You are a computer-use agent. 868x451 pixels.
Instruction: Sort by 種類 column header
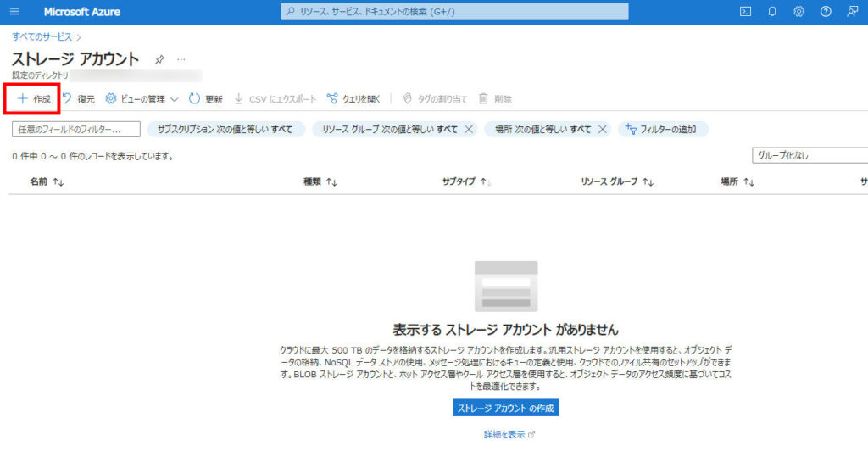pos(320,181)
